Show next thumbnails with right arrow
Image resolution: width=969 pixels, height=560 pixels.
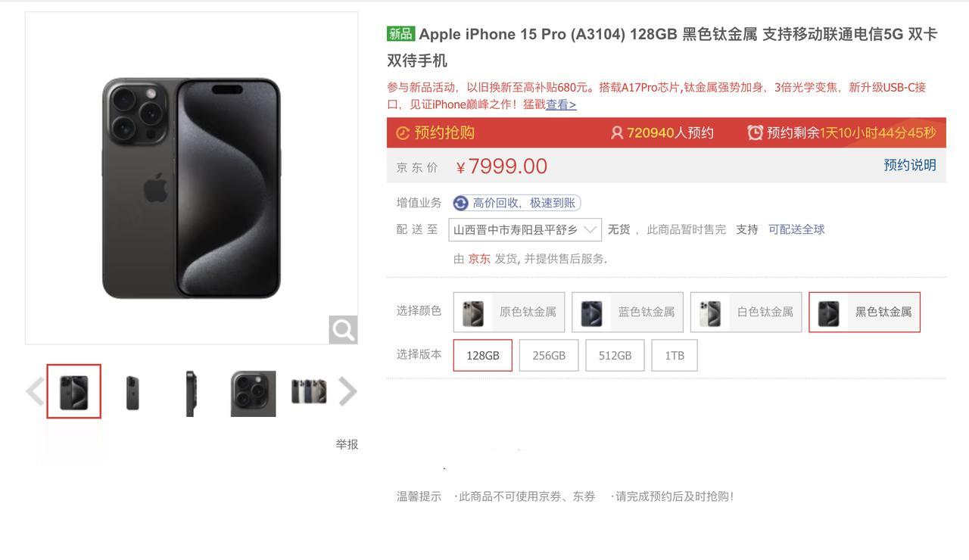pos(347,391)
